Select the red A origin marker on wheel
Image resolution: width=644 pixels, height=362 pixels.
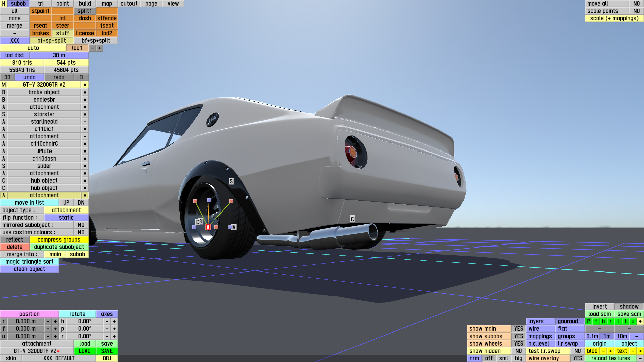click(208, 227)
